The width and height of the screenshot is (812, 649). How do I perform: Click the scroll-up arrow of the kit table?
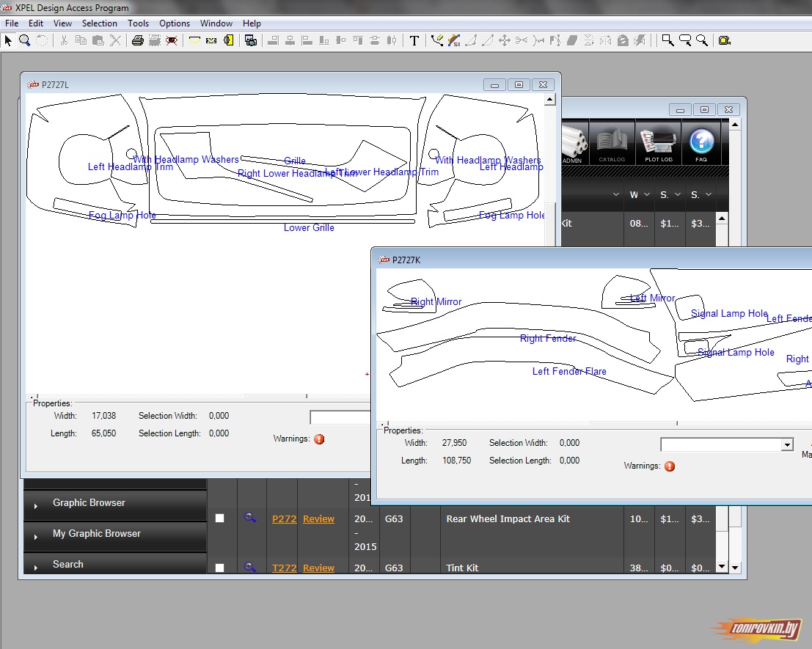coord(721,219)
